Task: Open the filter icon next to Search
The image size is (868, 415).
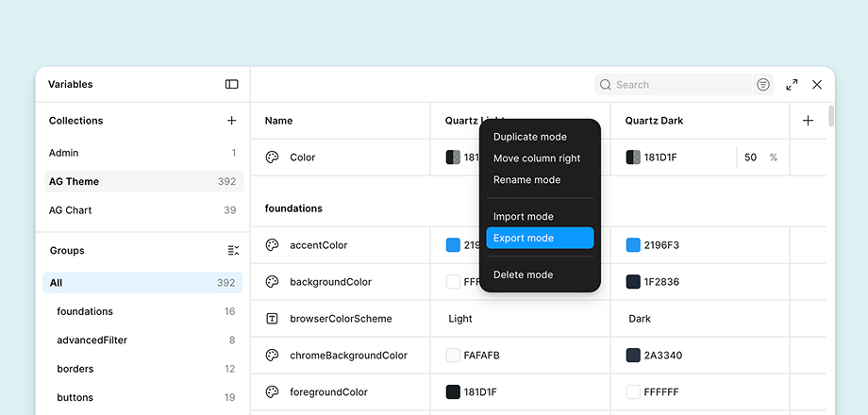Action: tap(763, 85)
